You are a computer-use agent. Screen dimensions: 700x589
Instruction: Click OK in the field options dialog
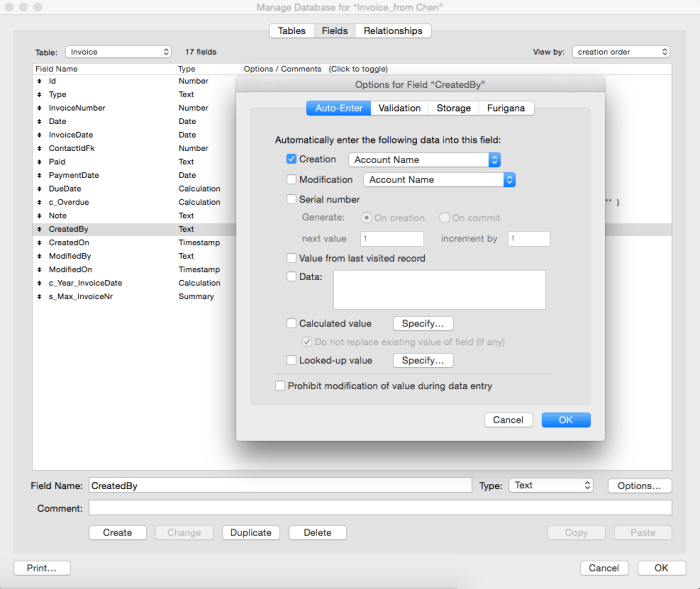point(565,420)
